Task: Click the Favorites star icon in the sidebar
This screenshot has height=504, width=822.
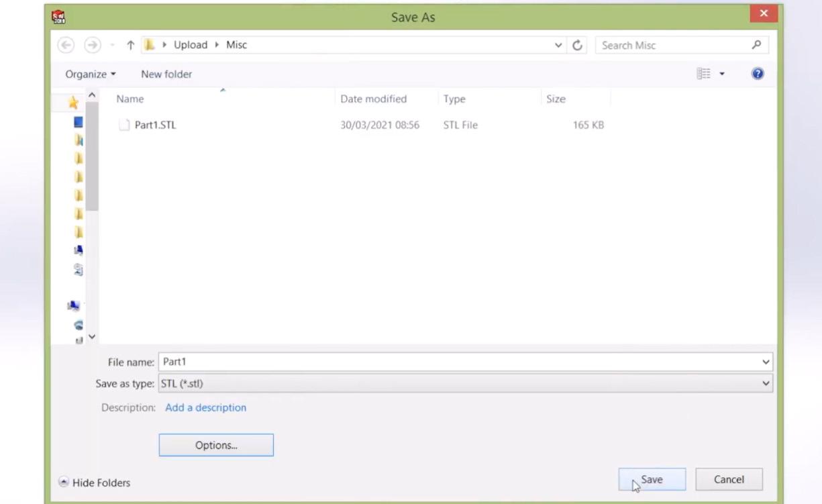Action: point(74,103)
